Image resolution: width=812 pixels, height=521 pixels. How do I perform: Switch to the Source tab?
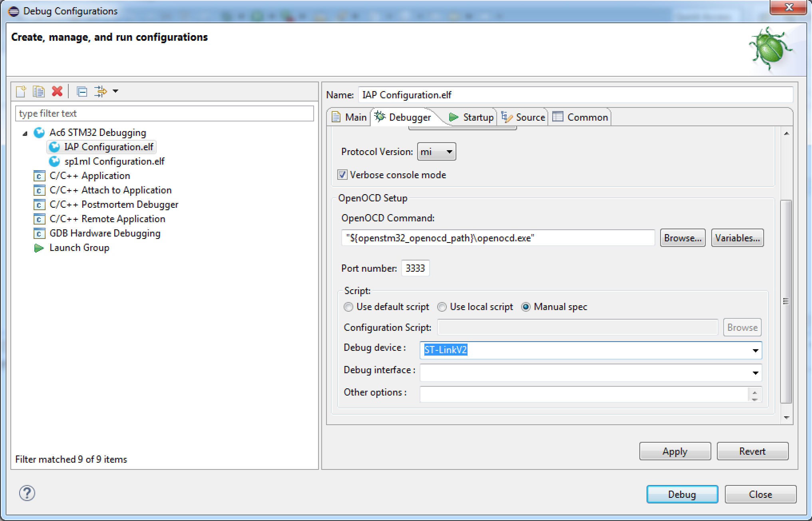point(523,117)
